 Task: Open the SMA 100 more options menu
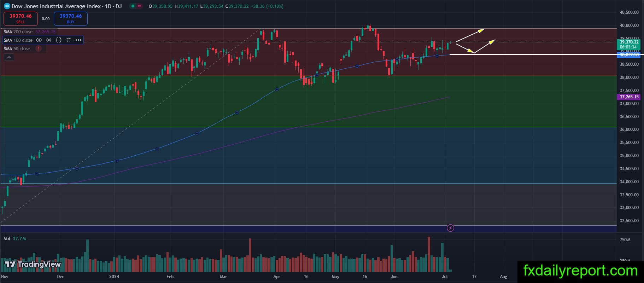pyautogui.click(x=78, y=40)
